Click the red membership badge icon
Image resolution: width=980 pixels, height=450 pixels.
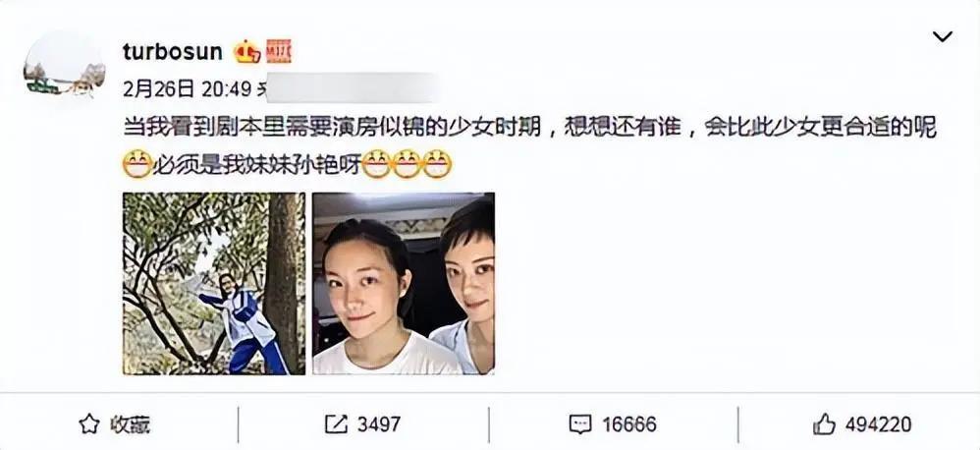click(278, 51)
